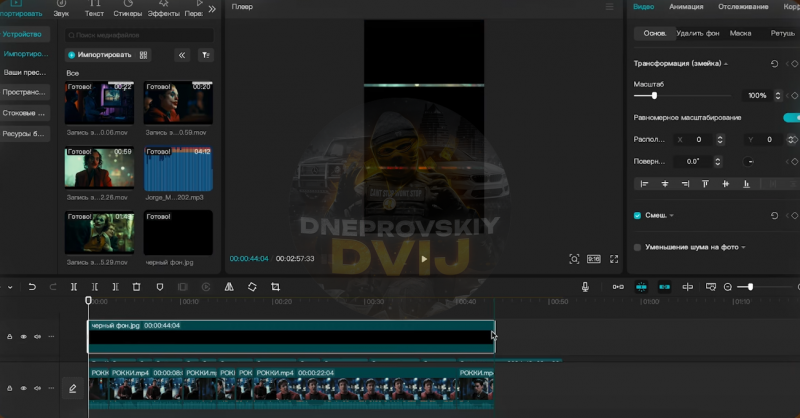
Task: Collapse the Трансформация section
Action: (x=726, y=64)
